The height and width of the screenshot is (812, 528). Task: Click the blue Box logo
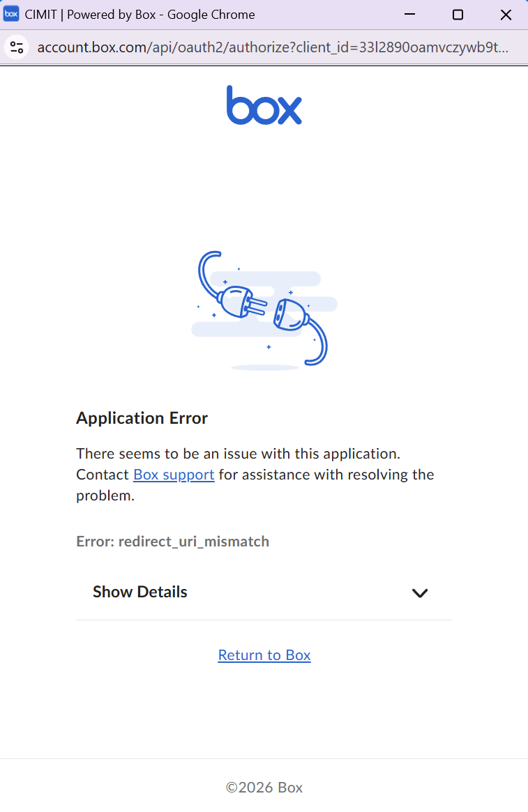point(264,105)
